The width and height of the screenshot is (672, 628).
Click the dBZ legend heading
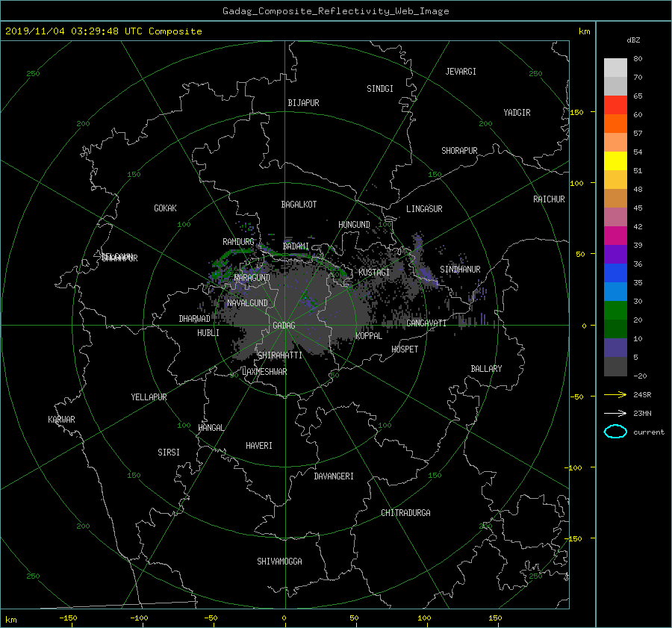(x=633, y=40)
